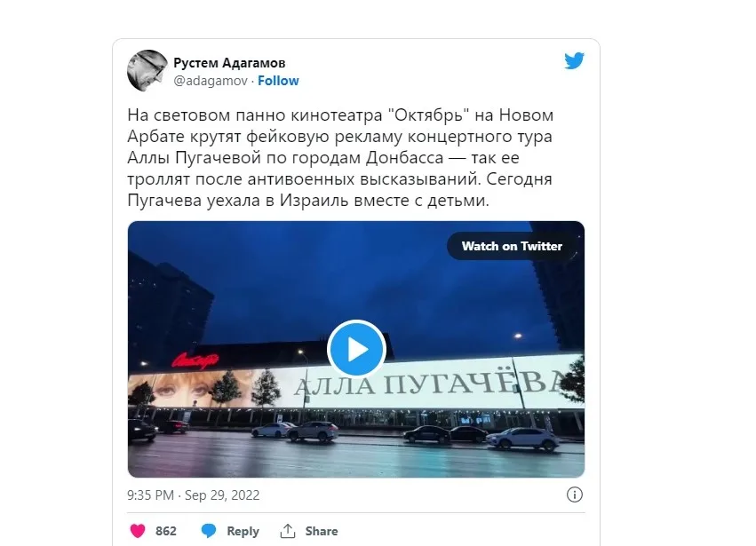756x546 pixels.
Task: Click the @adagamov handle
Action: [x=211, y=81]
